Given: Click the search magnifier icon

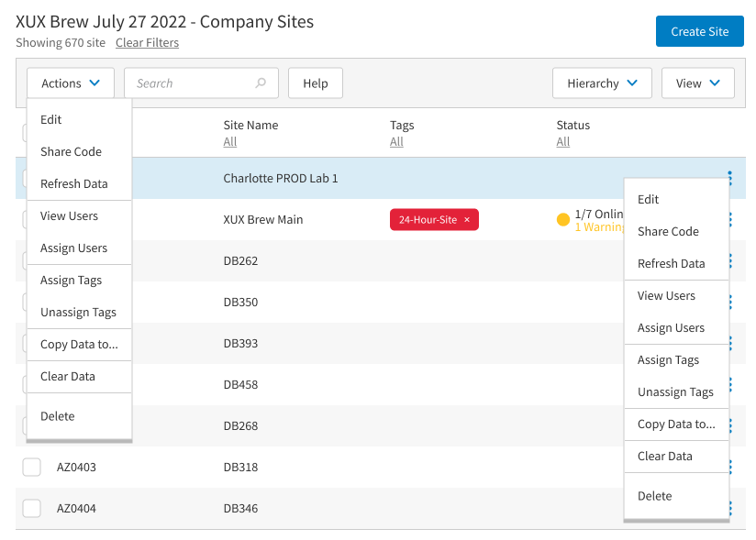Looking at the screenshot, I should 261,83.
